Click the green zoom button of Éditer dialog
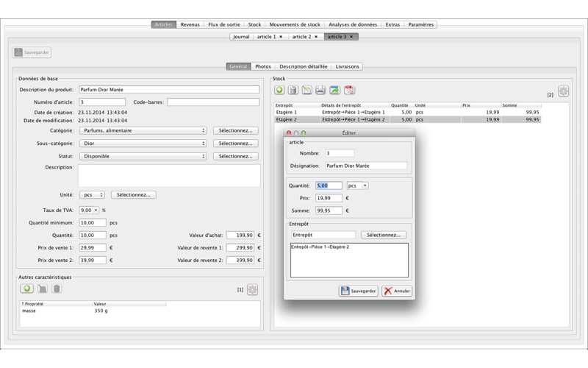 click(304, 133)
